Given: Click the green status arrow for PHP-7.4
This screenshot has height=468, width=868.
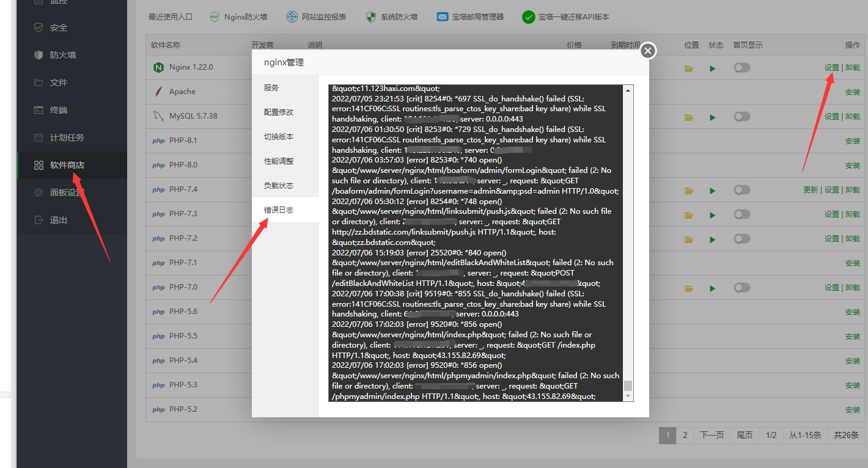Looking at the screenshot, I should [x=713, y=190].
